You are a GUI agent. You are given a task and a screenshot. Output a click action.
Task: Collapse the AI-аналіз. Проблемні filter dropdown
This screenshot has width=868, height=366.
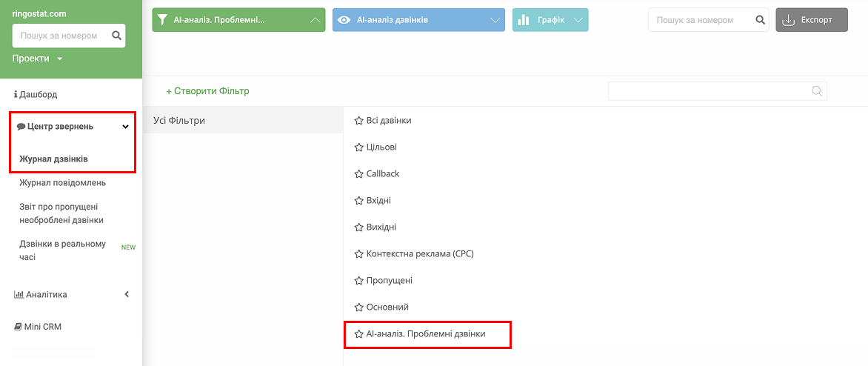click(x=238, y=20)
